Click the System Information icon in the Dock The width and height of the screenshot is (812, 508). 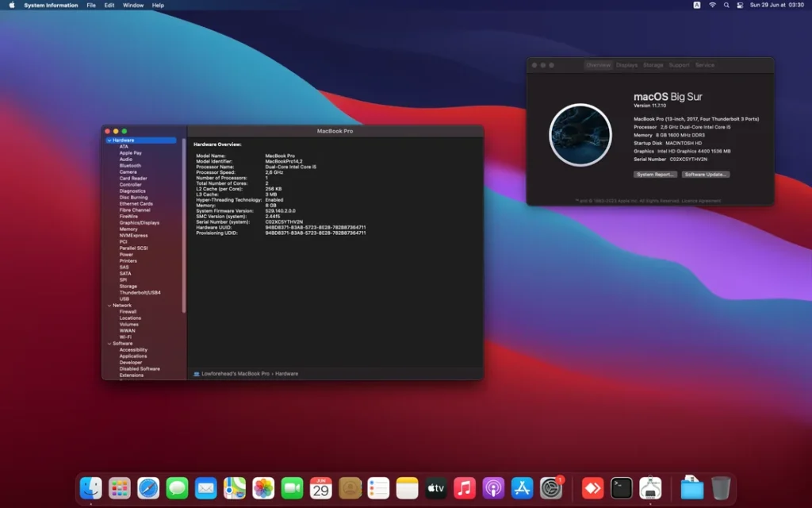(650, 488)
